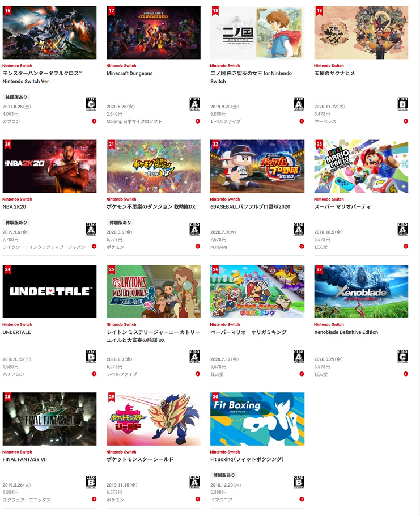Click the ニノ国 白き聖灰の女王 title link
The width and height of the screenshot is (420, 516).
click(251, 77)
